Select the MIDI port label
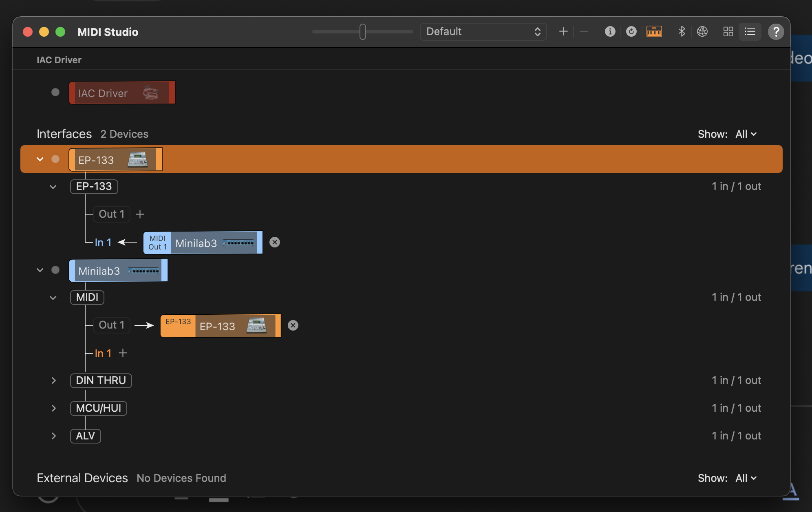The image size is (812, 512). (x=87, y=297)
